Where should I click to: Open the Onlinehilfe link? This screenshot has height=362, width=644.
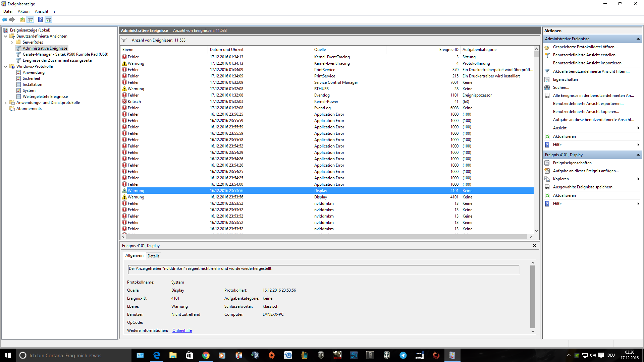click(x=182, y=330)
